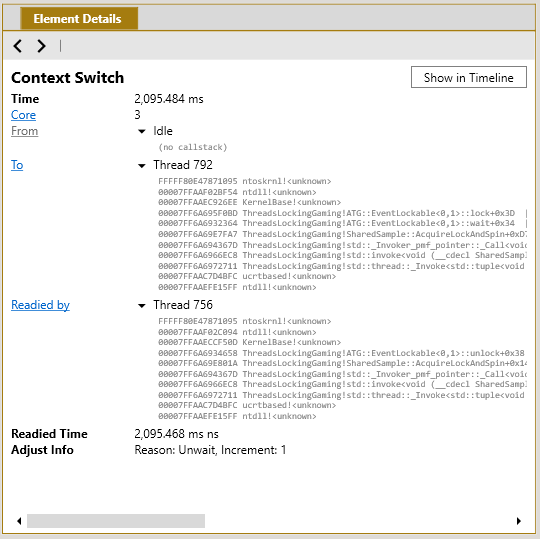540x539 pixels.
Task: Select the AcquireLockAndSpin+0xD7 stack frame
Action: (342, 234)
